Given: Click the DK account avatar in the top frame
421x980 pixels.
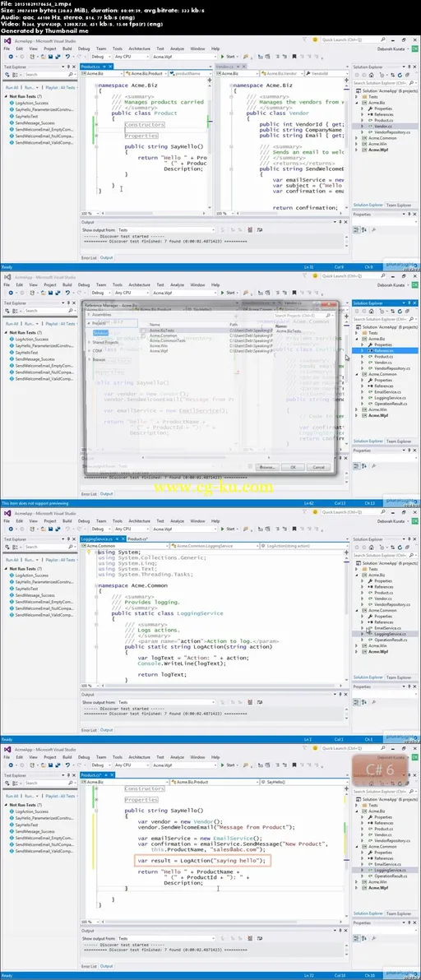Looking at the screenshot, I should coord(414,49).
